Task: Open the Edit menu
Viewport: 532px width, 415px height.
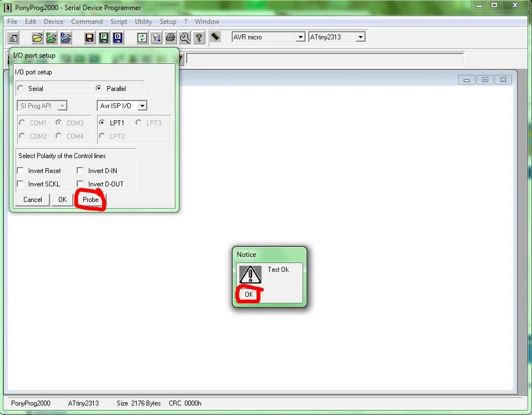Action: tap(30, 21)
